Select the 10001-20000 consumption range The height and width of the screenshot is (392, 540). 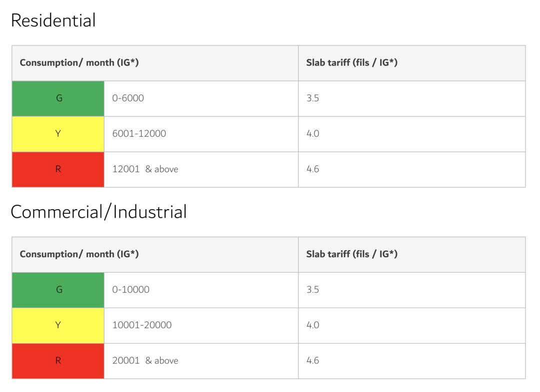click(141, 325)
